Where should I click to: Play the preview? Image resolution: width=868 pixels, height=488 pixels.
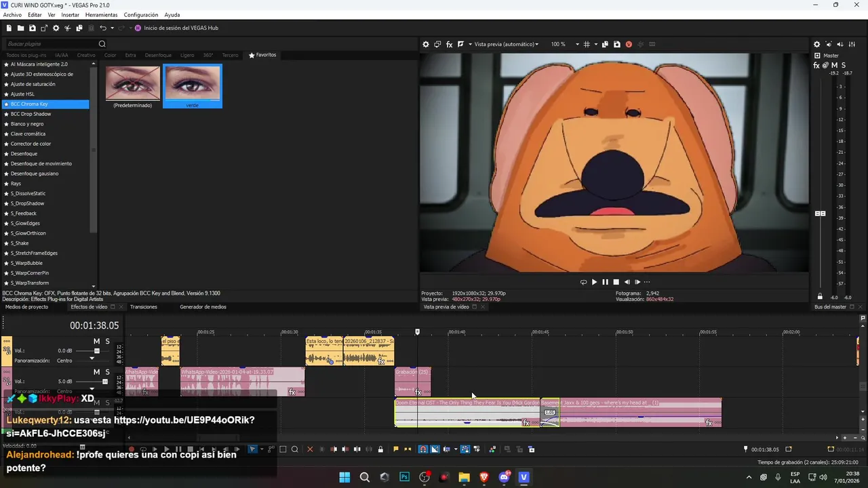(594, 282)
